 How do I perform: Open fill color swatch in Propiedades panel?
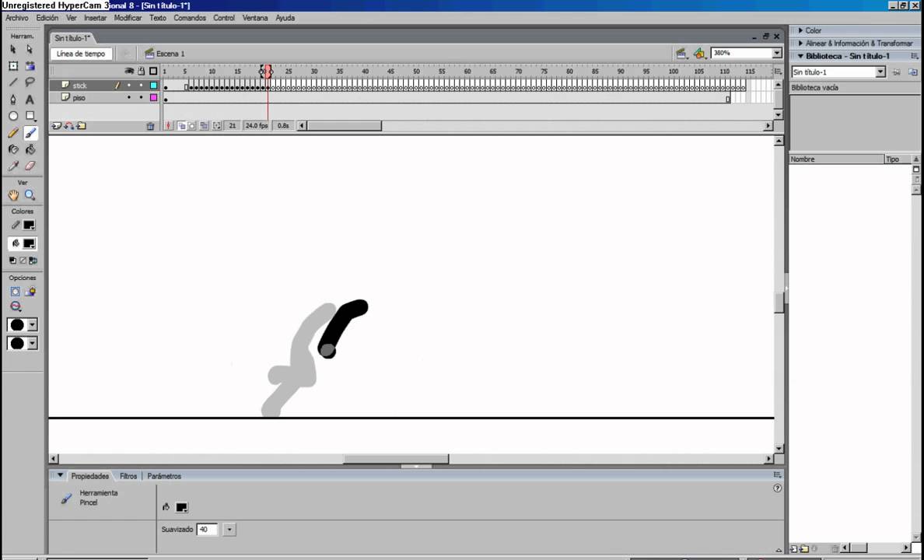coord(181,507)
